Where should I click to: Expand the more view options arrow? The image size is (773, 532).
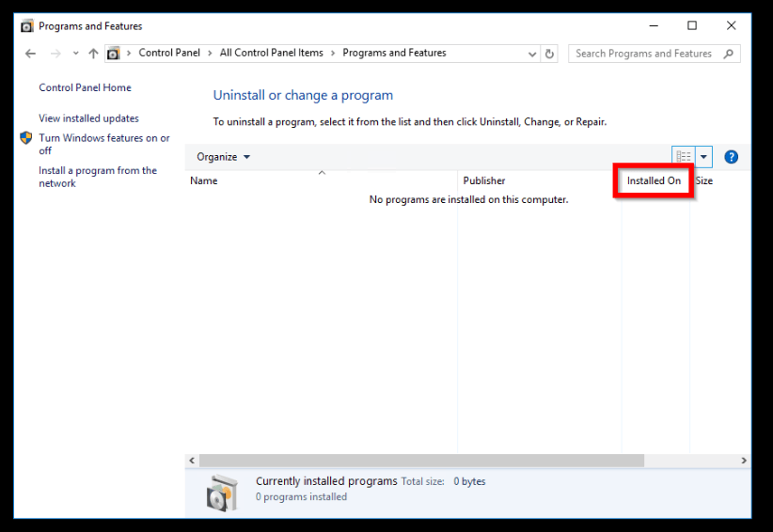pos(704,157)
